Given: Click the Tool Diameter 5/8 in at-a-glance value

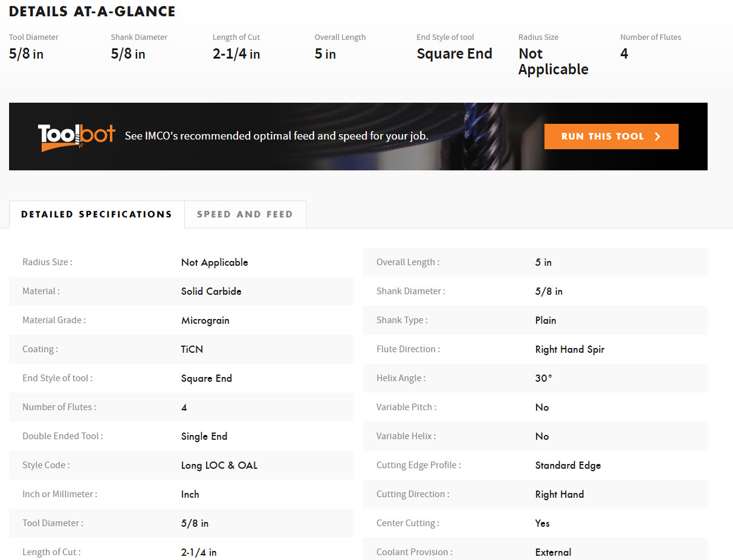Looking at the screenshot, I should pos(26,54).
